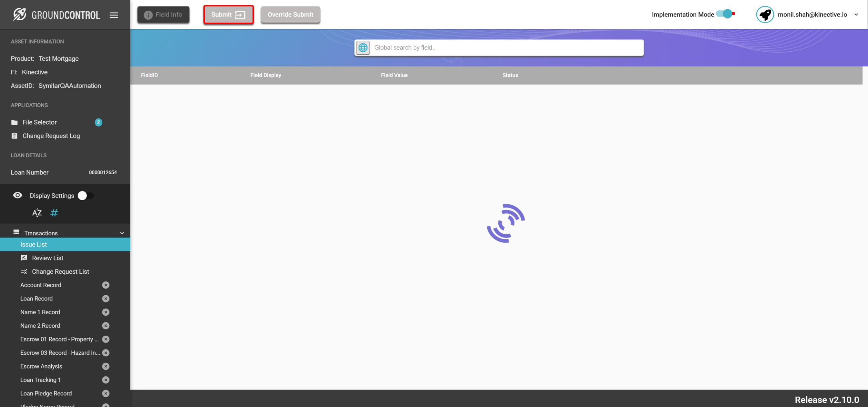Toggle the Implementation Mode switch

coord(725,14)
